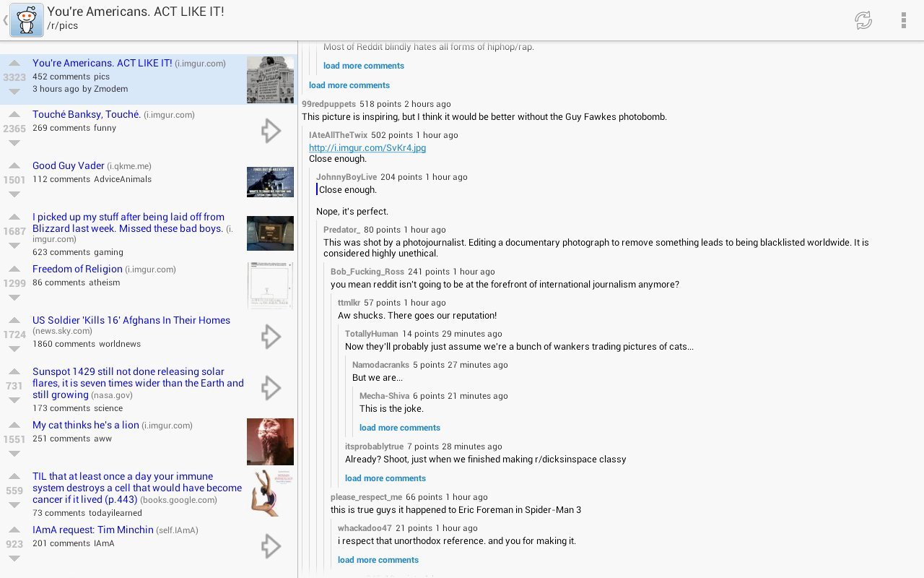Open "Freedom of Religion" post title

[77, 269]
